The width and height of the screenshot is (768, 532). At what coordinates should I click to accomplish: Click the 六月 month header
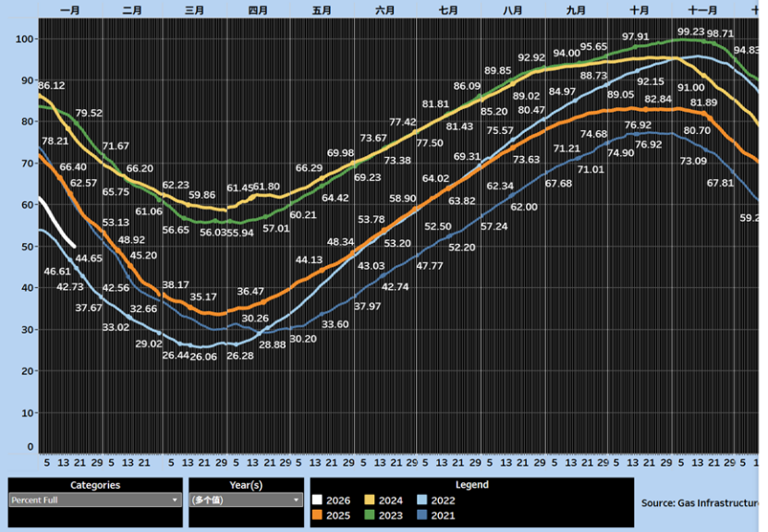385,10
